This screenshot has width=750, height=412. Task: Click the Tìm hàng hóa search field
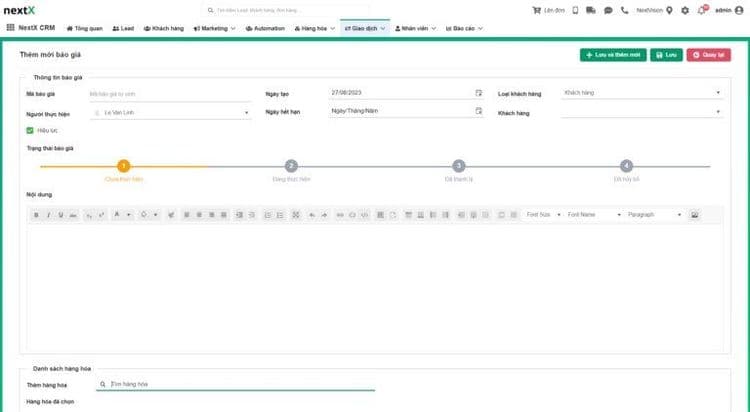click(235, 383)
